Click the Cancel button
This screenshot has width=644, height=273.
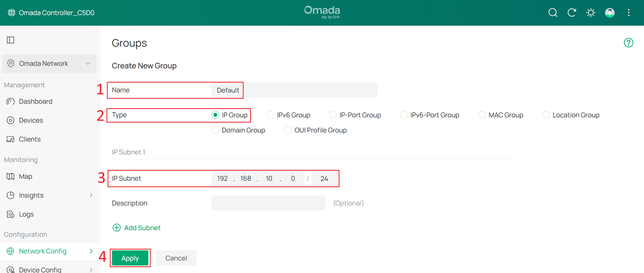point(176,258)
